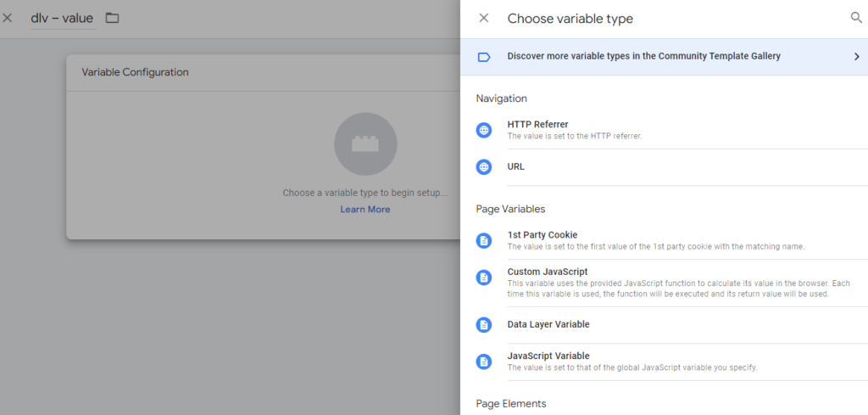Click the variable name field dlv – value
This screenshot has height=415, width=868.
click(62, 19)
